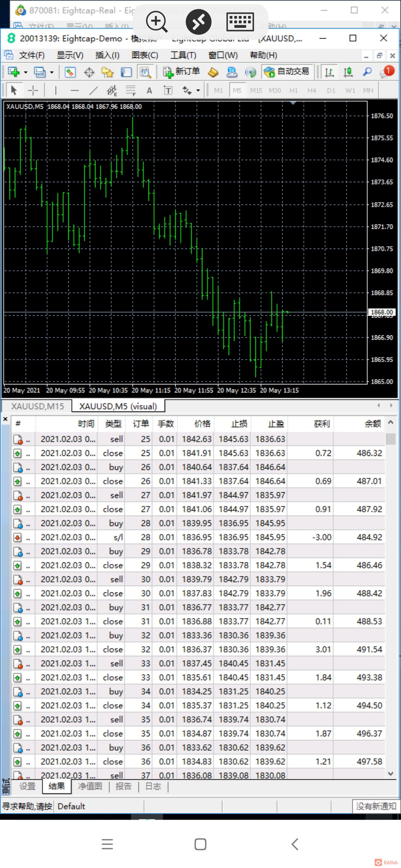Select the Fibonacci retracement tool
Screen dimensions: 401x868
pos(131,90)
